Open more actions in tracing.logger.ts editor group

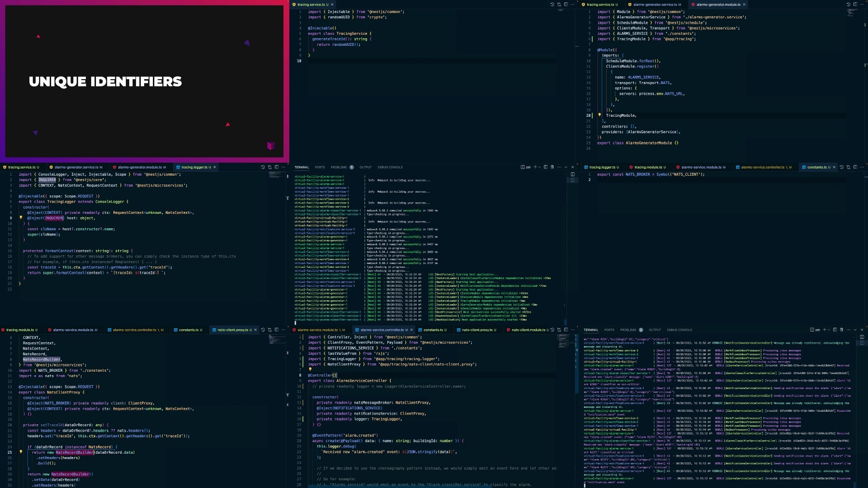(x=283, y=167)
